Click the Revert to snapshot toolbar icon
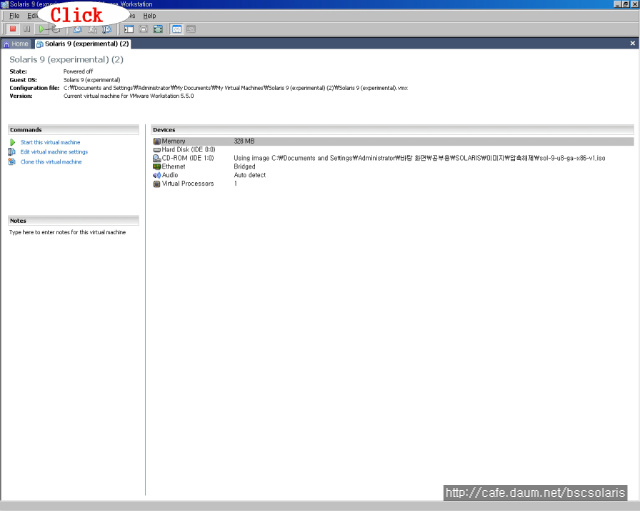Screen dimensions: 640x511 click(92, 29)
